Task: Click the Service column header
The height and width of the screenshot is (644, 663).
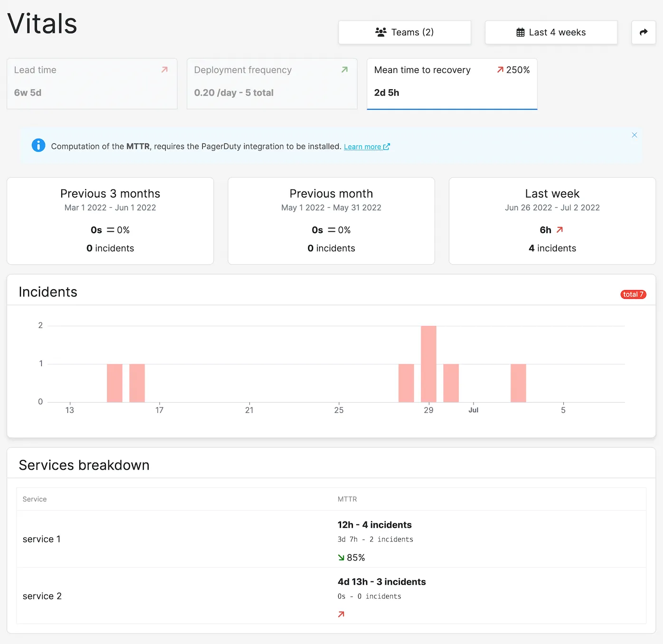Action: [x=35, y=499]
